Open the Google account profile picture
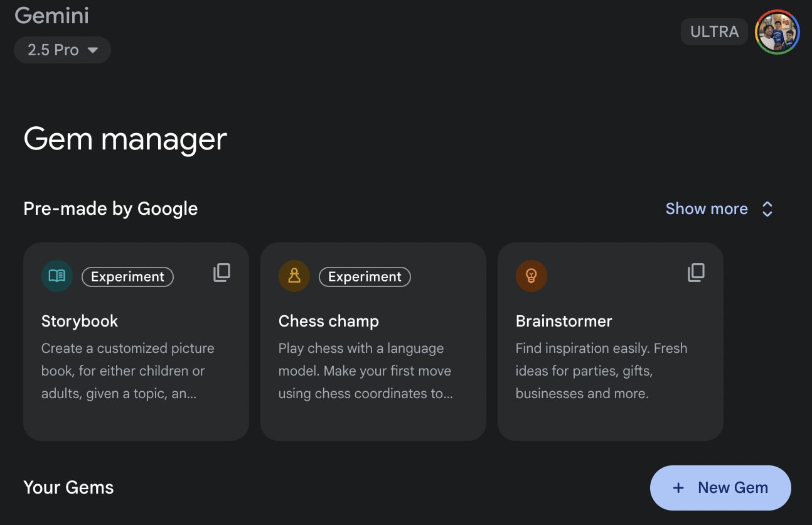812x525 pixels. coord(777,32)
